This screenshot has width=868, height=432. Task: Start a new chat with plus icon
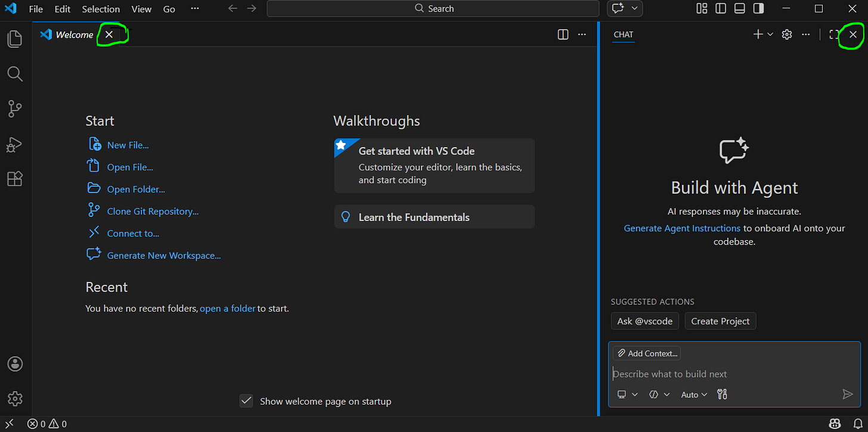(758, 35)
